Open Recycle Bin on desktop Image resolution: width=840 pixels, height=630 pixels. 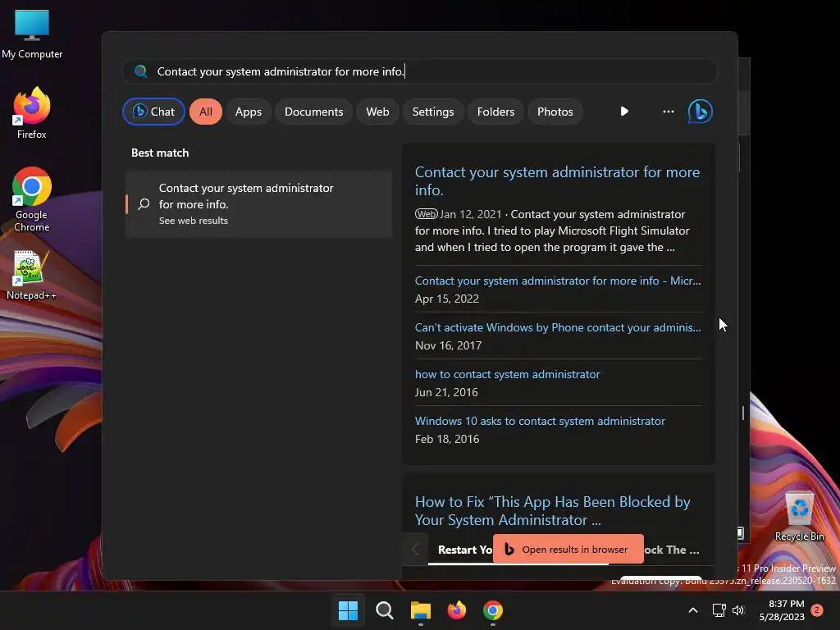tap(799, 517)
